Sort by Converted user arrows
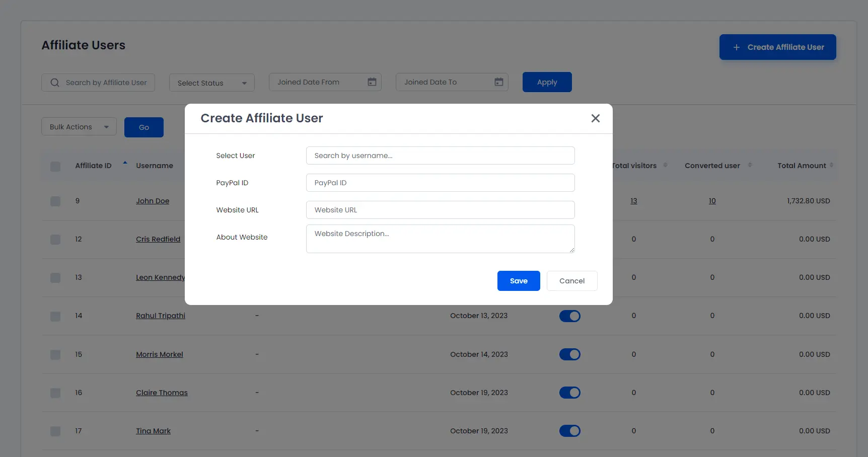 click(750, 165)
